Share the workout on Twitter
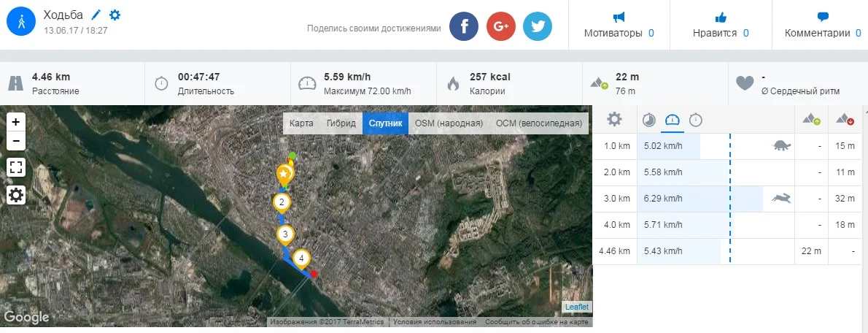Viewport: 868px width, 333px height. pyautogui.click(x=538, y=27)
